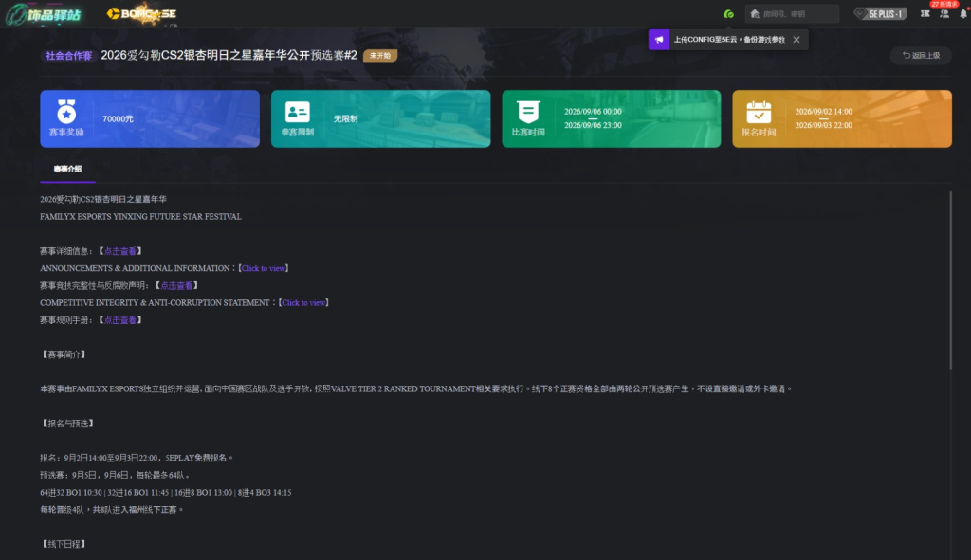
Task: Click the signup end time 2026/09/03 22:00
Action: (824, 125)
